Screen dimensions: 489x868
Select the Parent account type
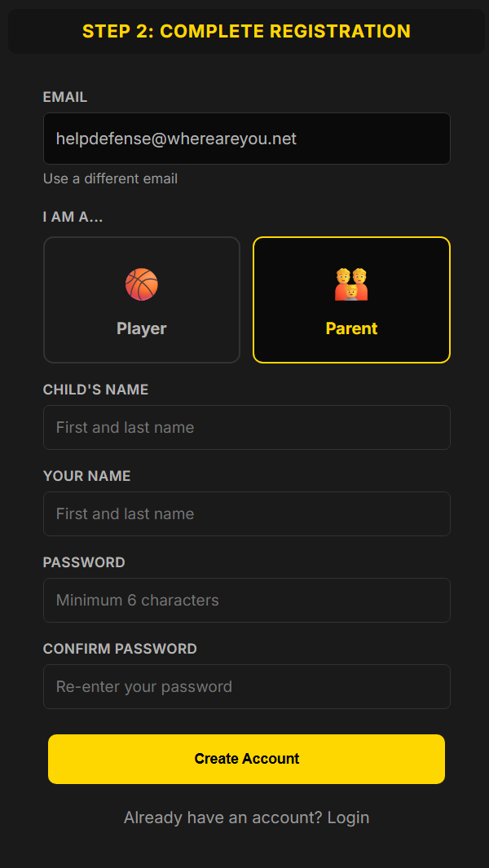point(351,300)
